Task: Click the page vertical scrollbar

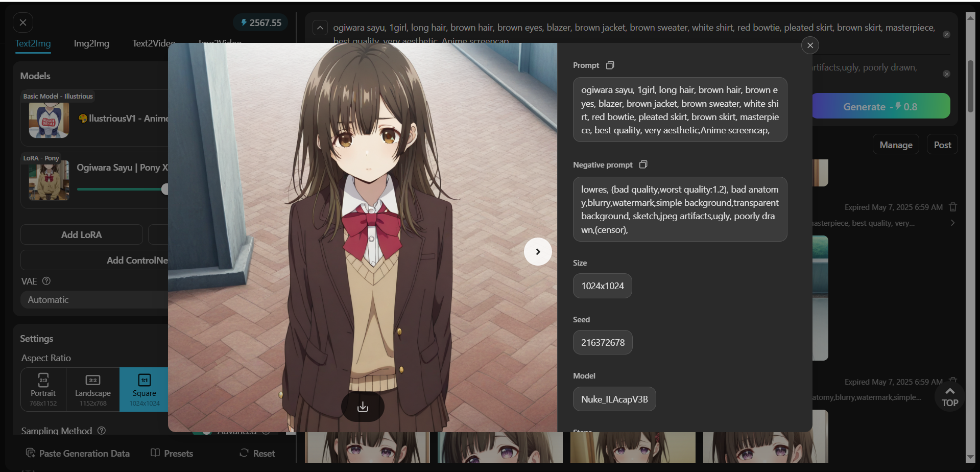Action: [x=970, y=86]
